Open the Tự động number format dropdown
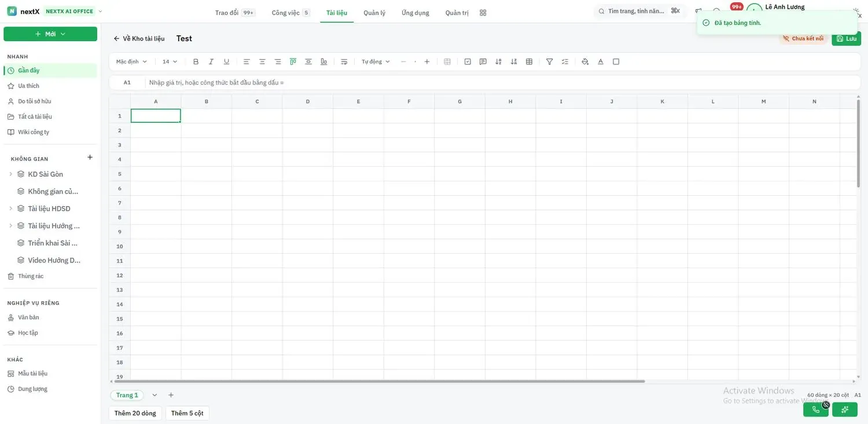Viewport: 868px width, 424px height. pyautogui.click(x=376, y=61)
